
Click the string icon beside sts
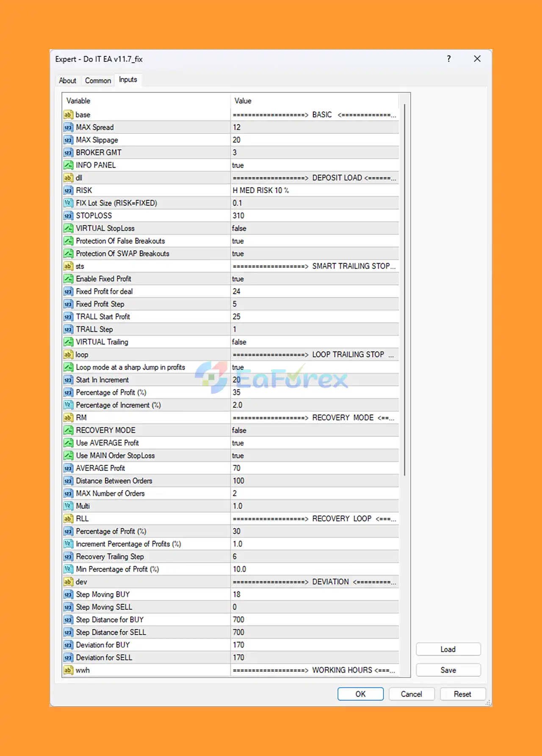(68, 266)
